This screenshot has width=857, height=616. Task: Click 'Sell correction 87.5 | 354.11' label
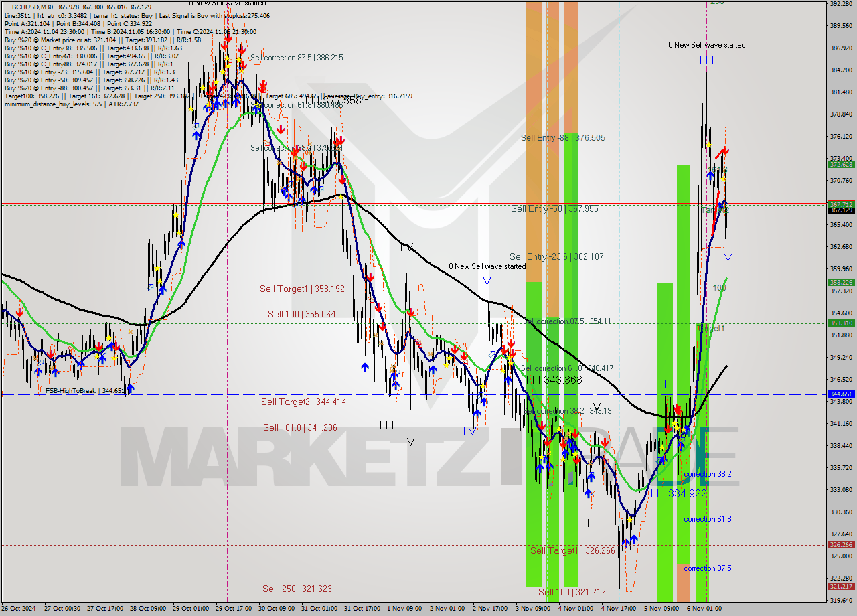567,321
